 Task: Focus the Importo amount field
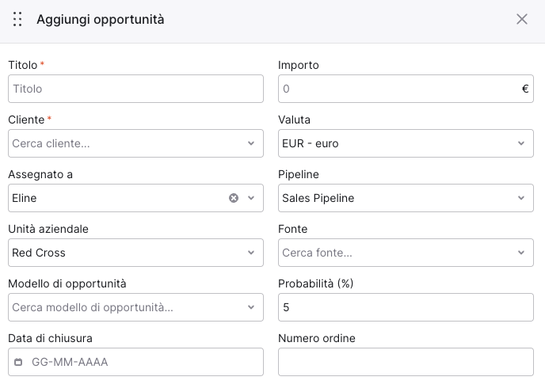[406, 89]
